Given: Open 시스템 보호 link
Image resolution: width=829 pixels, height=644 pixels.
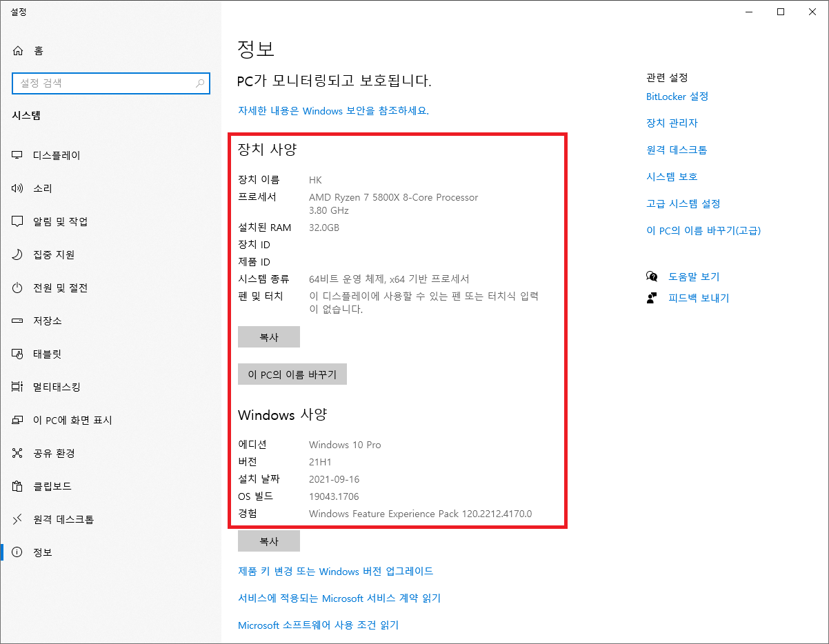Looking at the screenshot, I should point(672,177).
